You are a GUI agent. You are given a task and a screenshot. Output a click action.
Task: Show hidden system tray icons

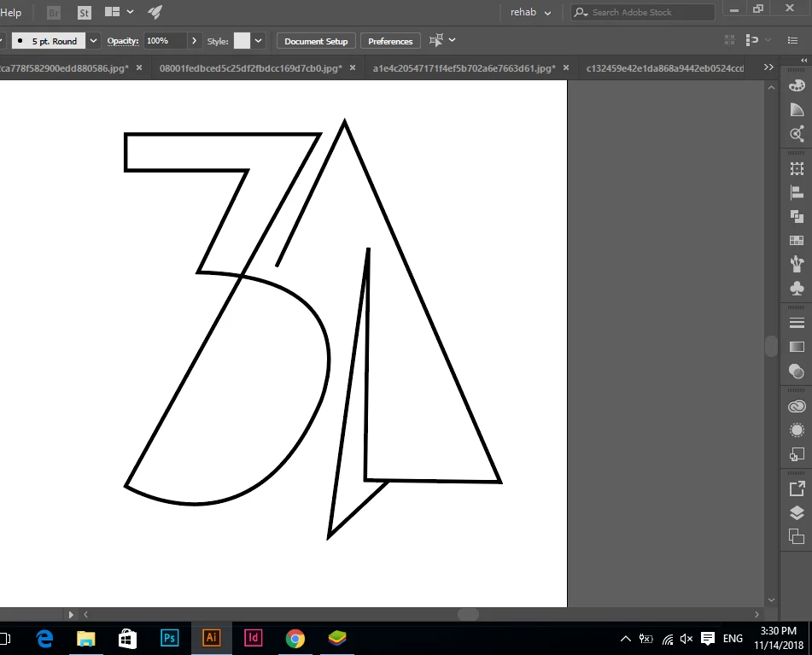626,639
